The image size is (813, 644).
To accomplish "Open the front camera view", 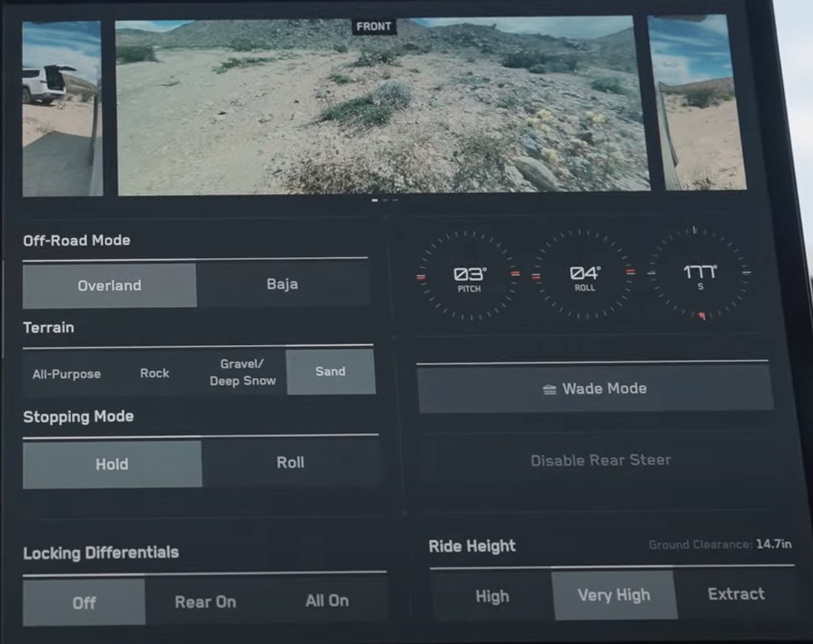I will [x=383, y=108].
